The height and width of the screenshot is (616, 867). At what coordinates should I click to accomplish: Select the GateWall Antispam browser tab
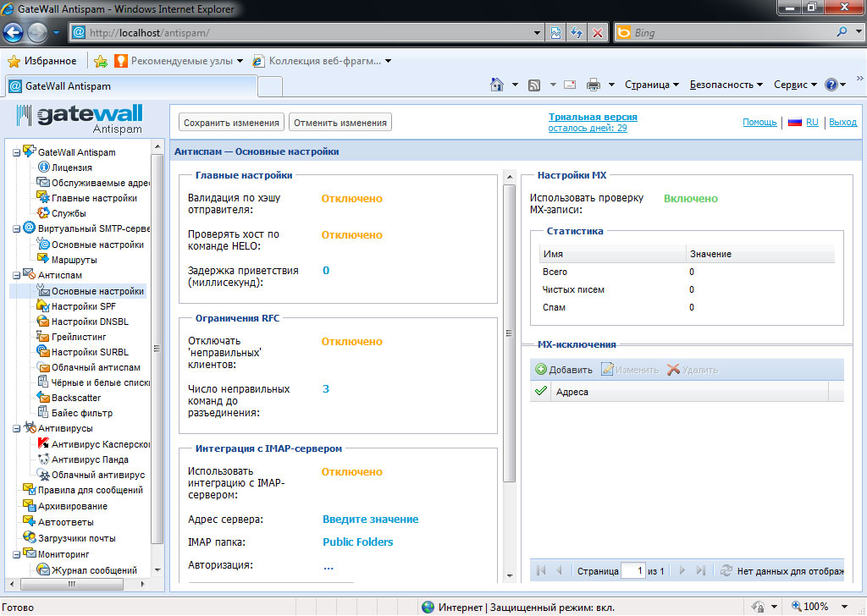pyautogui.click(x=131, y=86)
